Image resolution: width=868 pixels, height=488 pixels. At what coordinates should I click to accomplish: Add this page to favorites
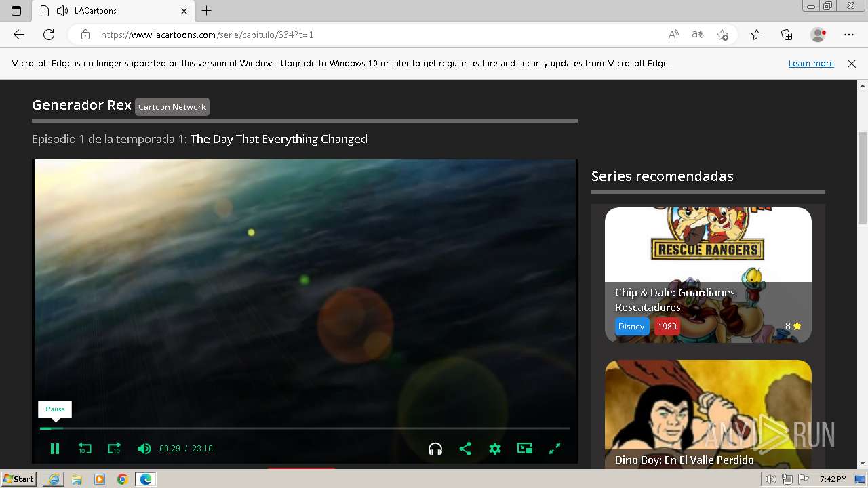pos(722,35)
